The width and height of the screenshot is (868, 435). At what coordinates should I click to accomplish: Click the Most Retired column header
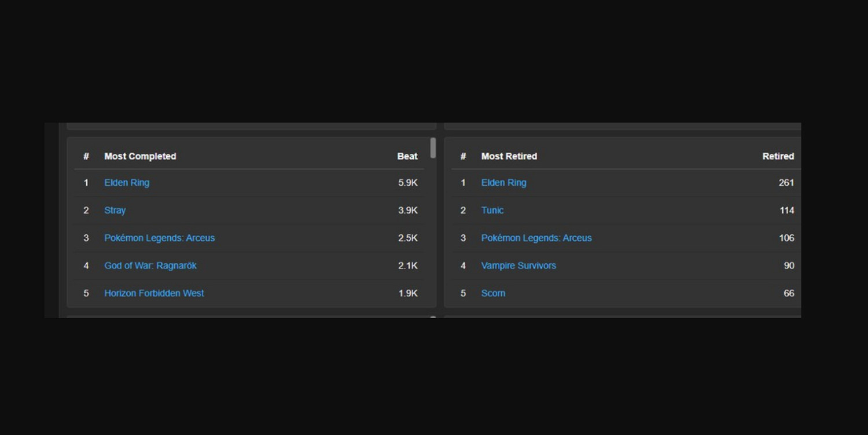[509, 157]
